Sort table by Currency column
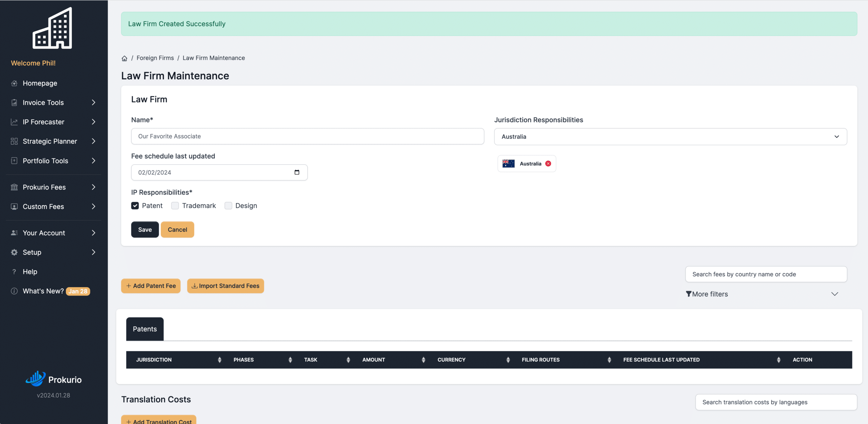Screen dimensions: 868x424 click(508, 360)
